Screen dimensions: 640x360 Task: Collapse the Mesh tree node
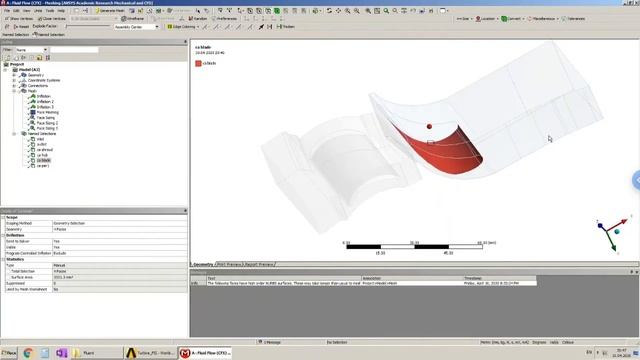[x=14, y=91]
